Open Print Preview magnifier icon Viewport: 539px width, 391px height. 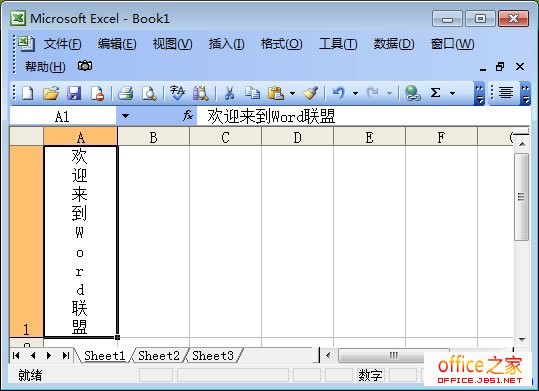pyautogui.click(x=149, y=93)
